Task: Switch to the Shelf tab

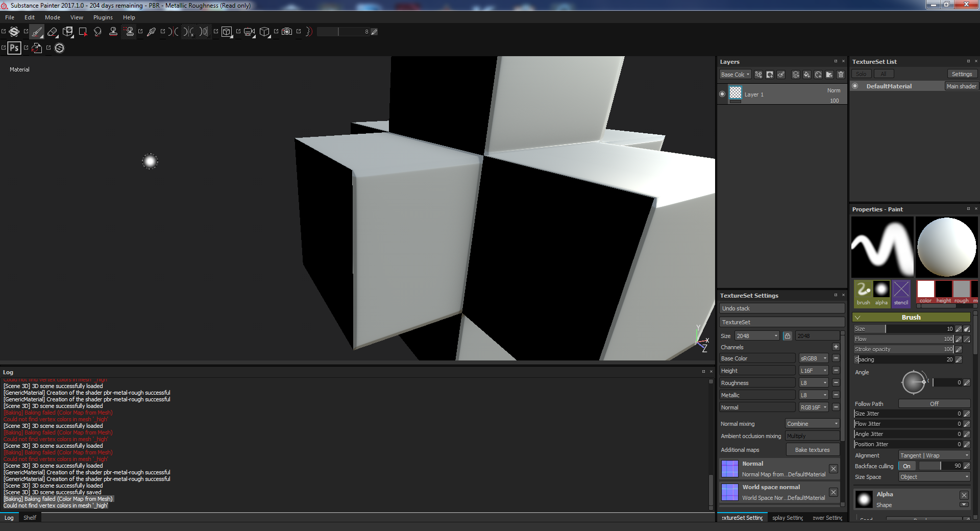Action: (x=30, y=518)
